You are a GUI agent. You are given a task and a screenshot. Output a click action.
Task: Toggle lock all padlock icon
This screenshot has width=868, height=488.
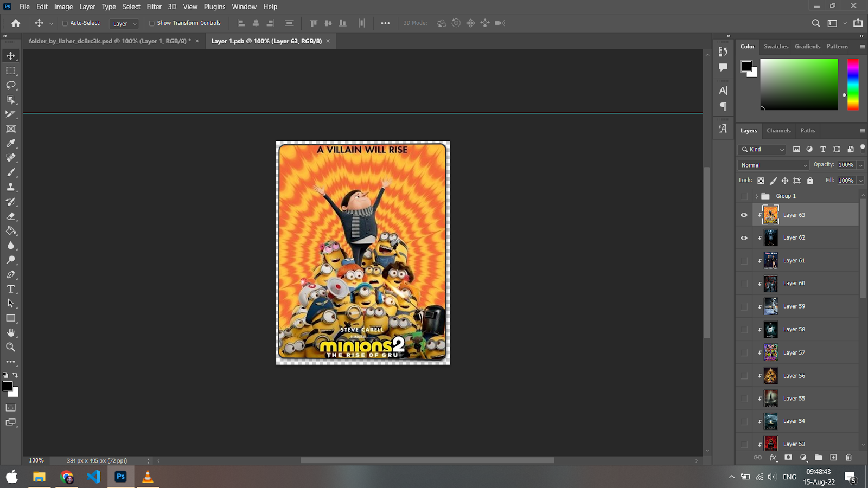click(810, 181)
